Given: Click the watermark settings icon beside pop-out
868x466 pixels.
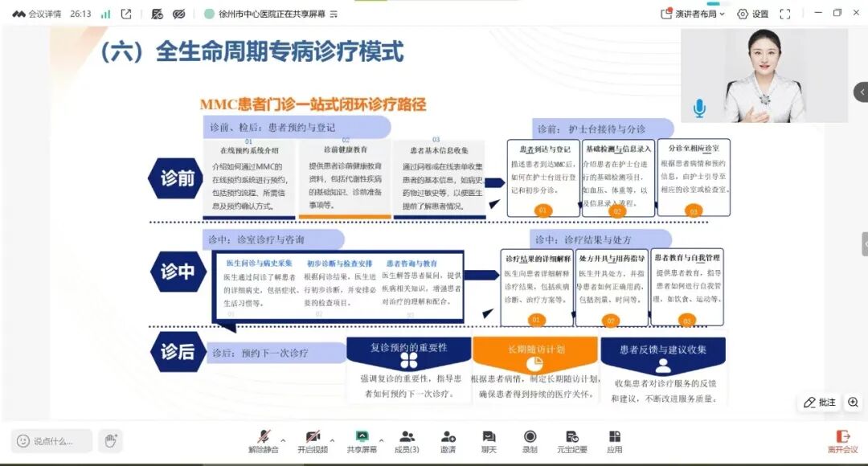Looking at the screenshot, I should tap(158, 14).
